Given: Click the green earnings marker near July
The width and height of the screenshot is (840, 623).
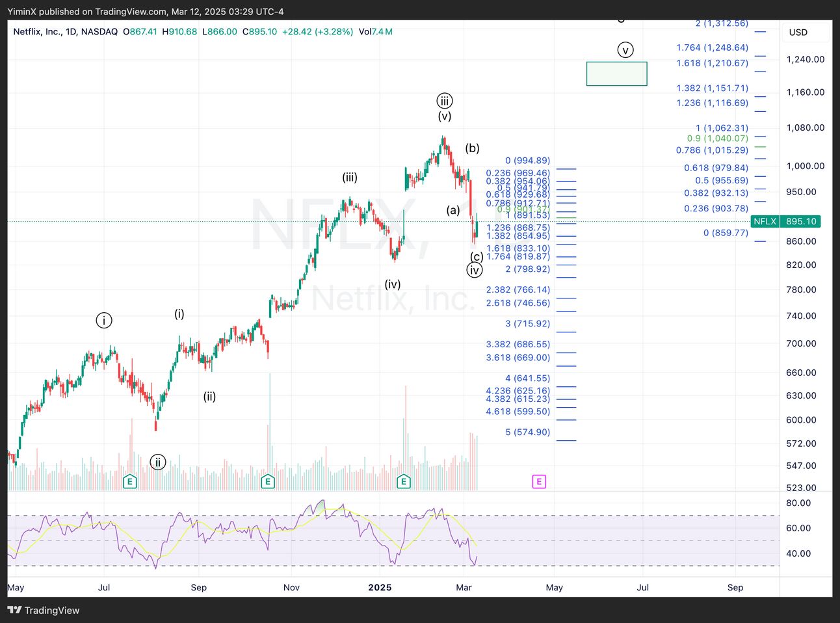Looking at the screenshot, I should click(130, 481).
